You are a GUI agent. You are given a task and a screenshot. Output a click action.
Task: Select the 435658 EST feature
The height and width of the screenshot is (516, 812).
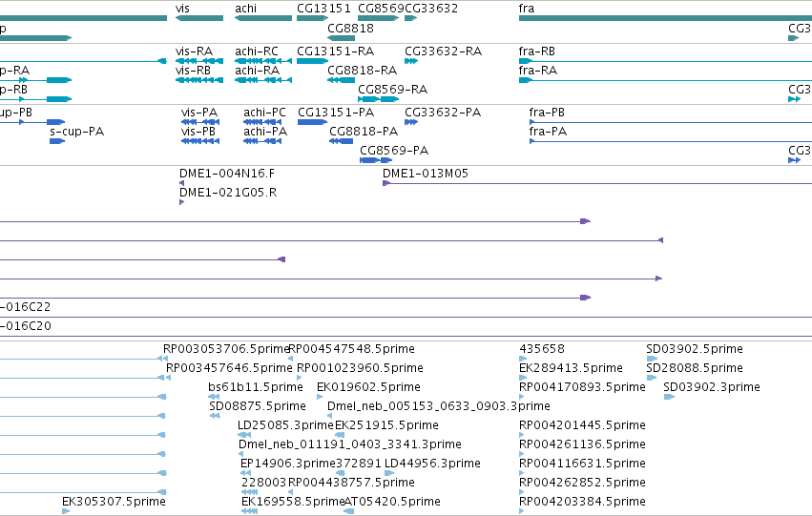(x=523, y=359)
